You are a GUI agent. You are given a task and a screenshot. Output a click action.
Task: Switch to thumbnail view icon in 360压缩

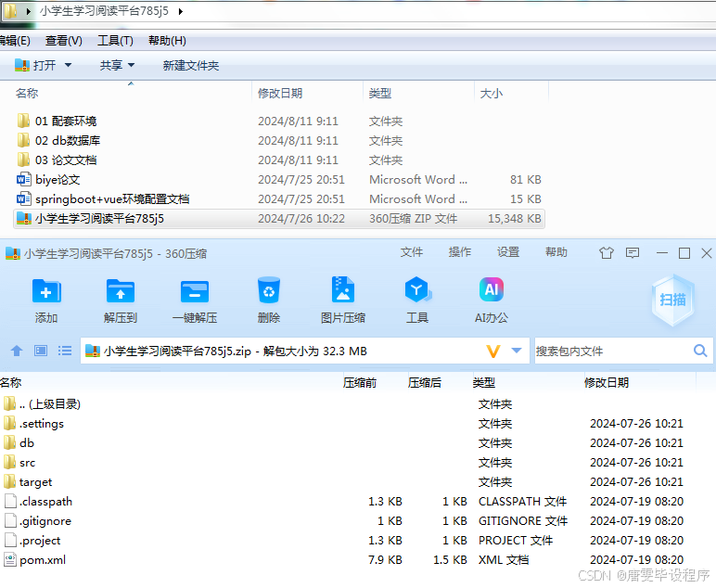pos(41,351)
